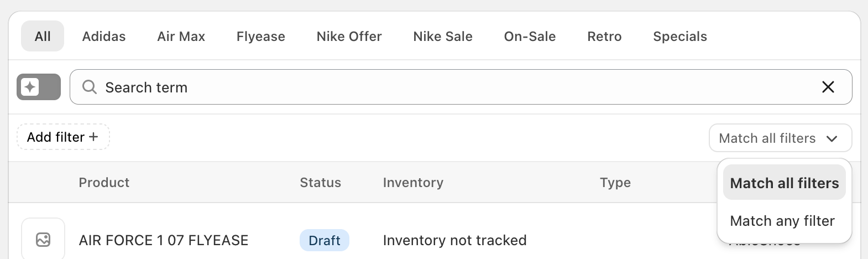Switch to the On-Sale tab
The height and width of the screenshot is (259, 868).
tap(530, 37)
